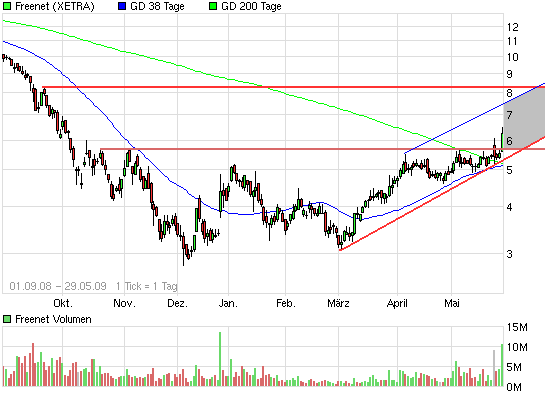Click the price axis value 8
This screenshot has height=395, width=545.
click(x=509, y=93)
